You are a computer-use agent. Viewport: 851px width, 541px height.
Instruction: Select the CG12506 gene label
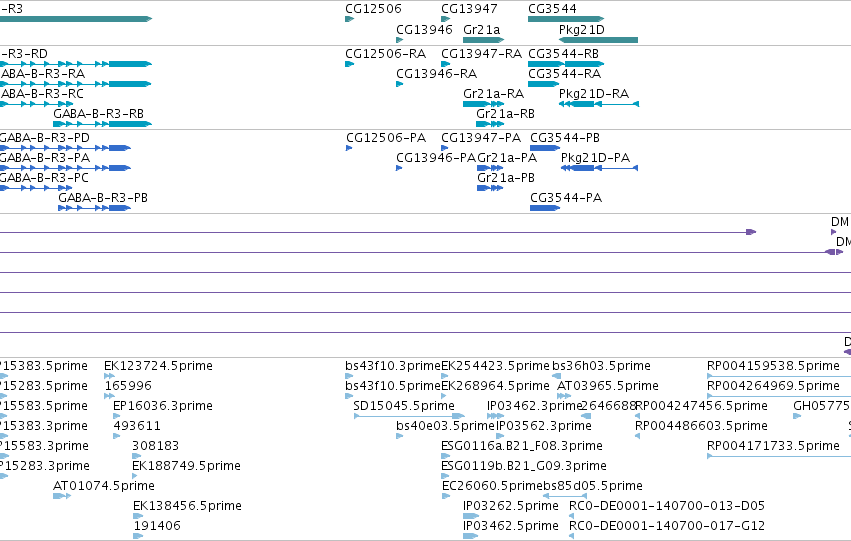(373, 9)
